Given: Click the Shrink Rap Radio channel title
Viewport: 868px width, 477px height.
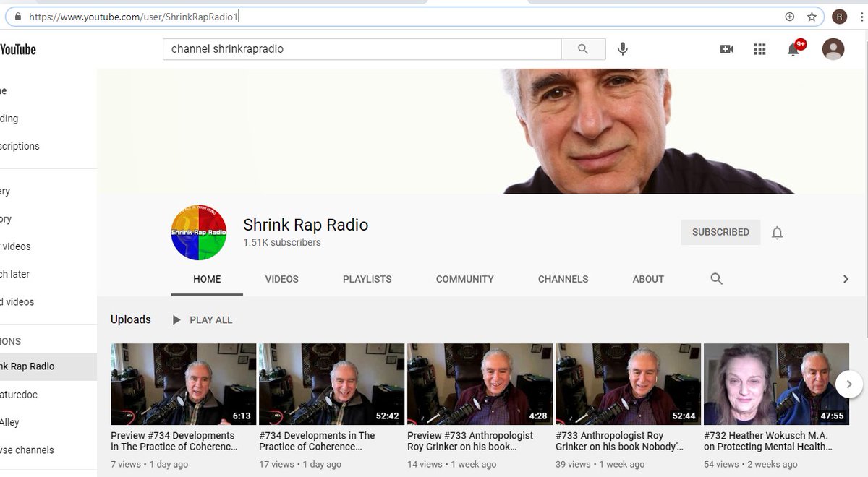Looking at the screenshot, I should [x=305, y=225].
